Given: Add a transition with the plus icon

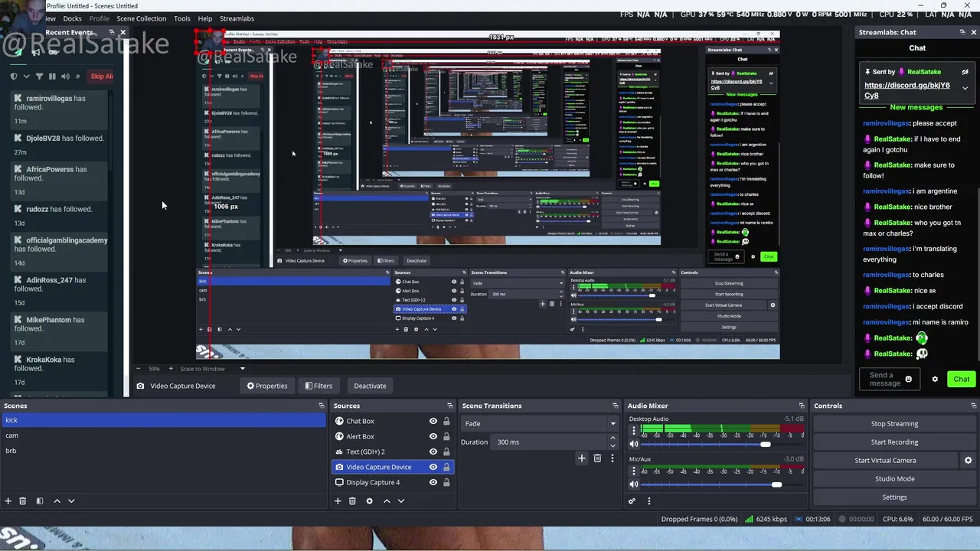Looking at the screenshot, I should (x=582, y=458).
